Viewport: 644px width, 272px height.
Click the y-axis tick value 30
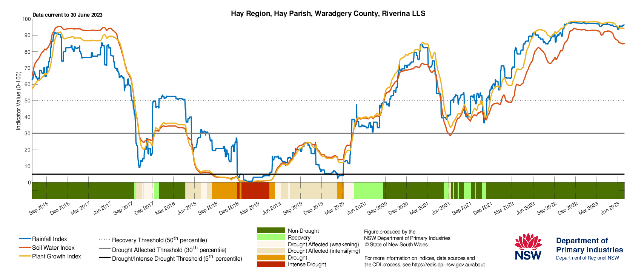tap(28, 133)
